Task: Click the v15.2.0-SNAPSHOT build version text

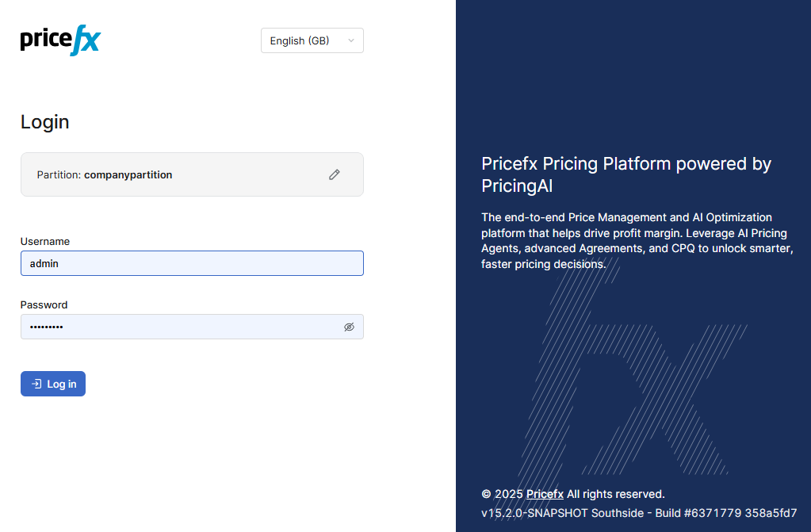Action: [638, 513]
